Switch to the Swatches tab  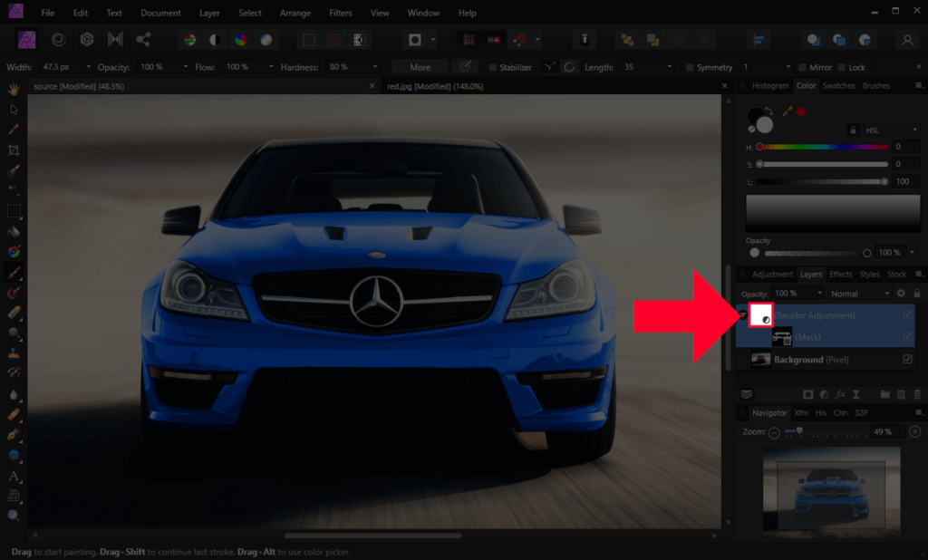click(838, 86)
